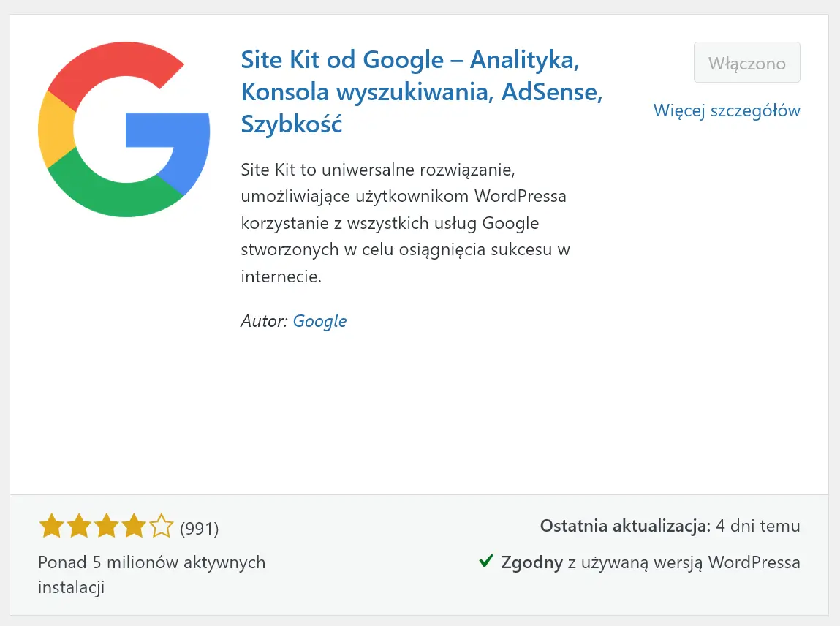The height and width of the screenshot is (626, 840).
Task: Click the word "Szybkość" in the title
Action: click(291, 124)
